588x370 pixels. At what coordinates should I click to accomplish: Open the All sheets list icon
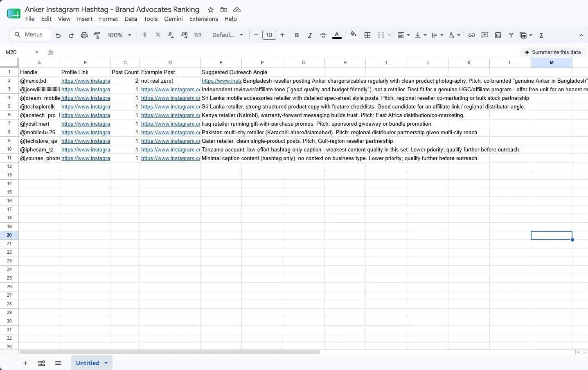58,363
